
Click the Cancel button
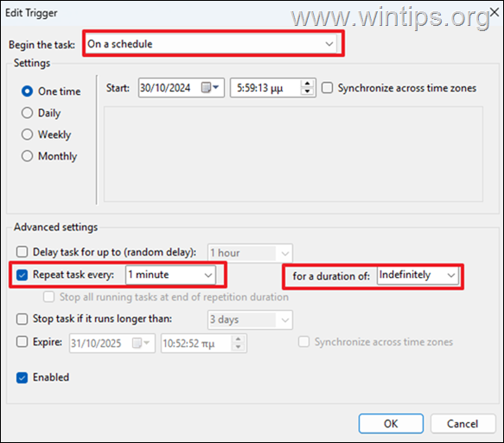coord(463,424)
